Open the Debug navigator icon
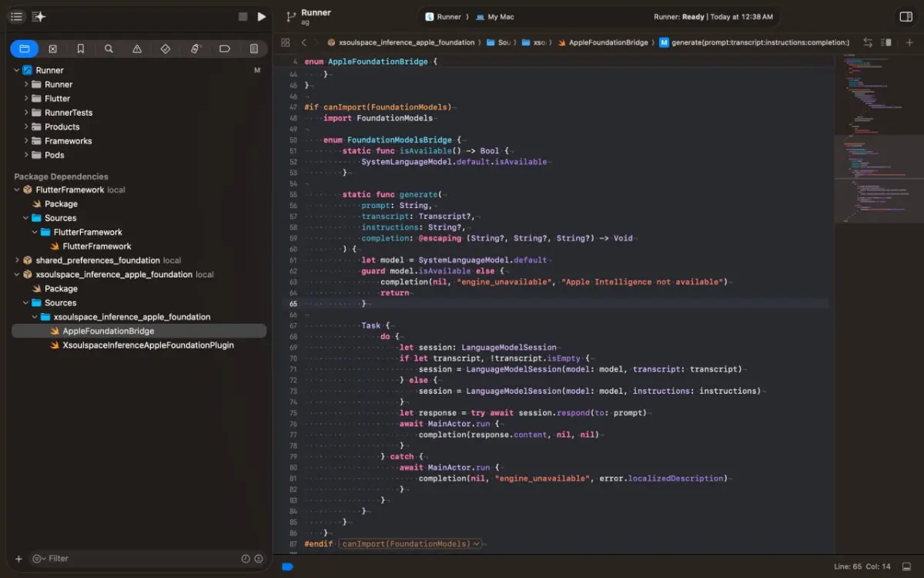The width and height of the screenshot is (924, 578). pos(195,49)
